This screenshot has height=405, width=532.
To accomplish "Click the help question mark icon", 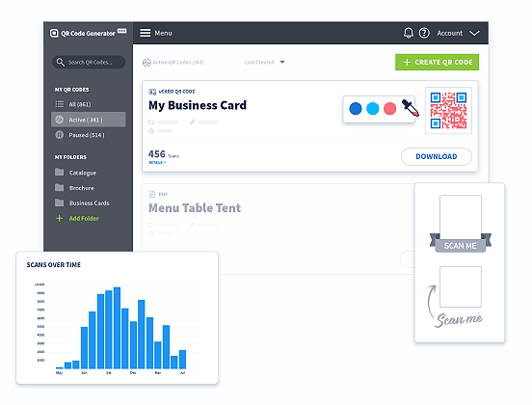I will pos(424,33).
